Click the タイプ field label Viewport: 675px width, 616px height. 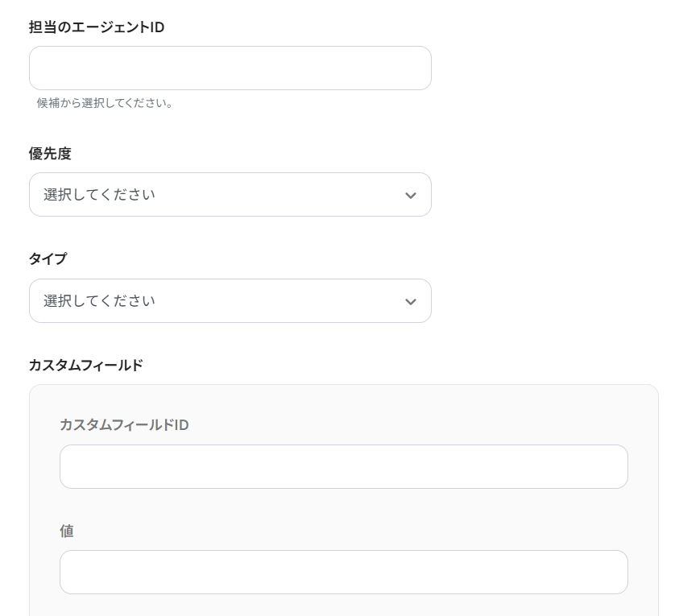tap(48, 259)
